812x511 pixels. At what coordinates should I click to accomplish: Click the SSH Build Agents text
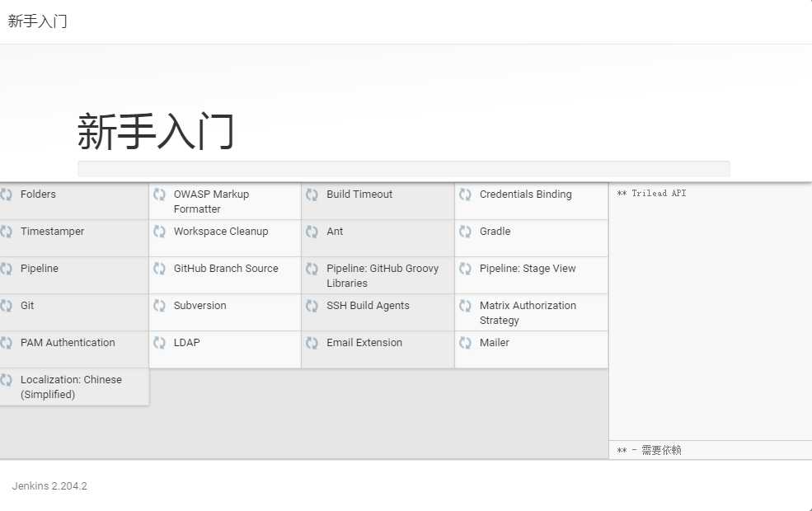click(x=368, y=306)
